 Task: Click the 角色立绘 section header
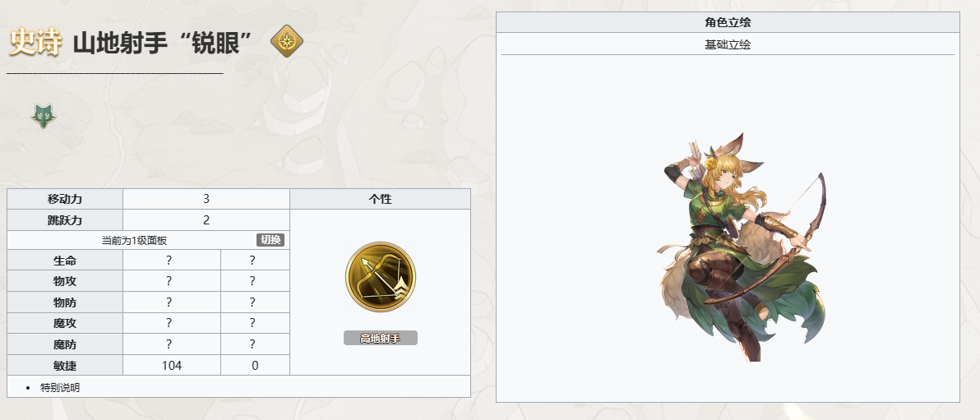[728, 22]
